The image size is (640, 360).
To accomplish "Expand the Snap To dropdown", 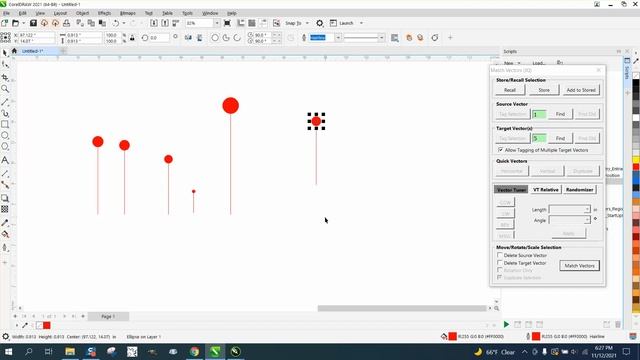I will point(307,23).
